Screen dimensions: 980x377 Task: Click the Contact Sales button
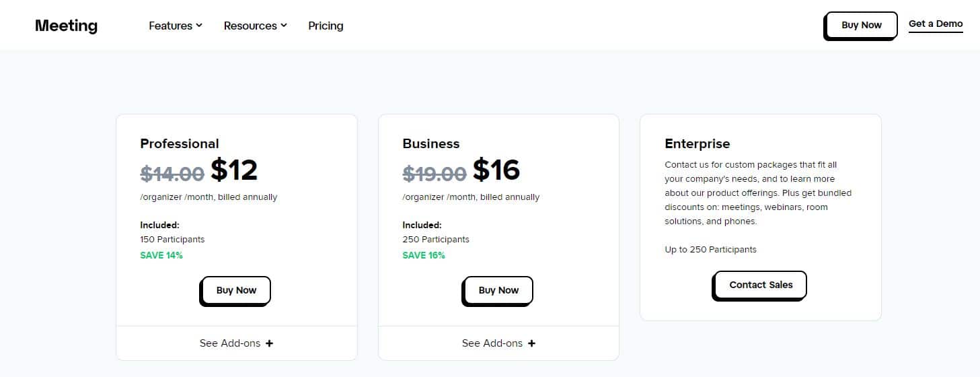pos(761,285)
